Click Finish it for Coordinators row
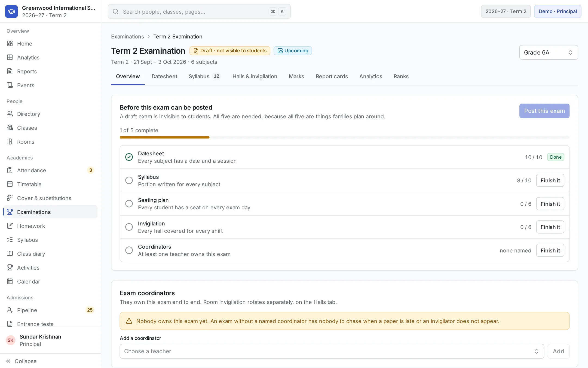588x368 pixels. (x=550, y=251)
